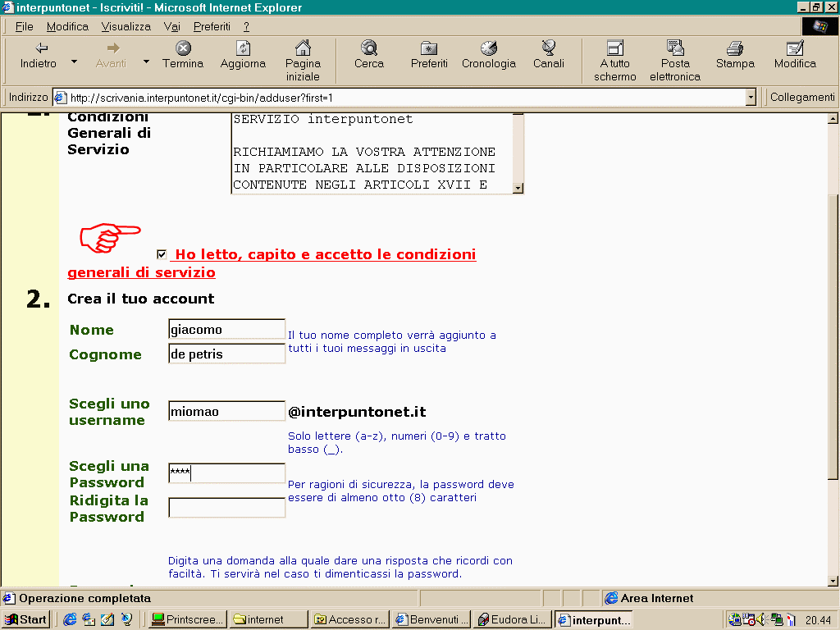Screen dimensions: 840x630
Task: Open the Preferiti toolbar button
Action: (x=429, y=55)
